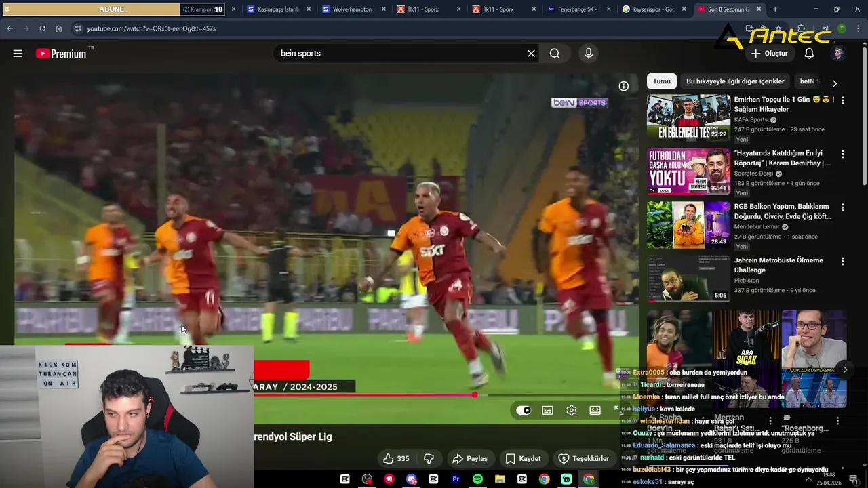Click the video progress scrubber dot
The height and width of the screenshot is (488, 868).
(475, 394)
